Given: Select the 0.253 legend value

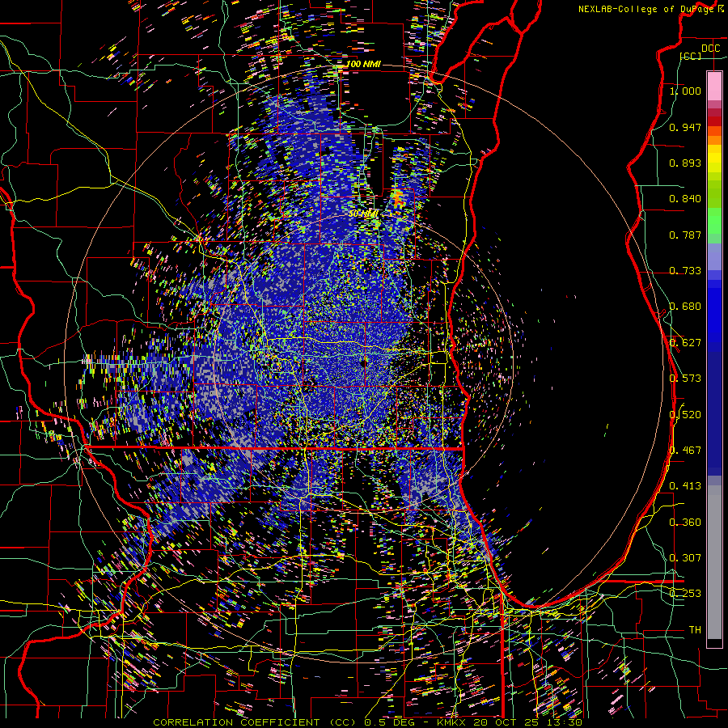Looking at the screenshot, I should click(x=685, y=594).
